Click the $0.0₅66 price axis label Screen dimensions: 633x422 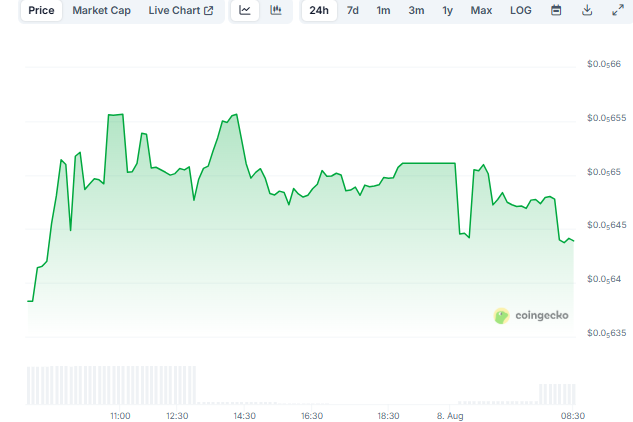[x=604, y=64]
